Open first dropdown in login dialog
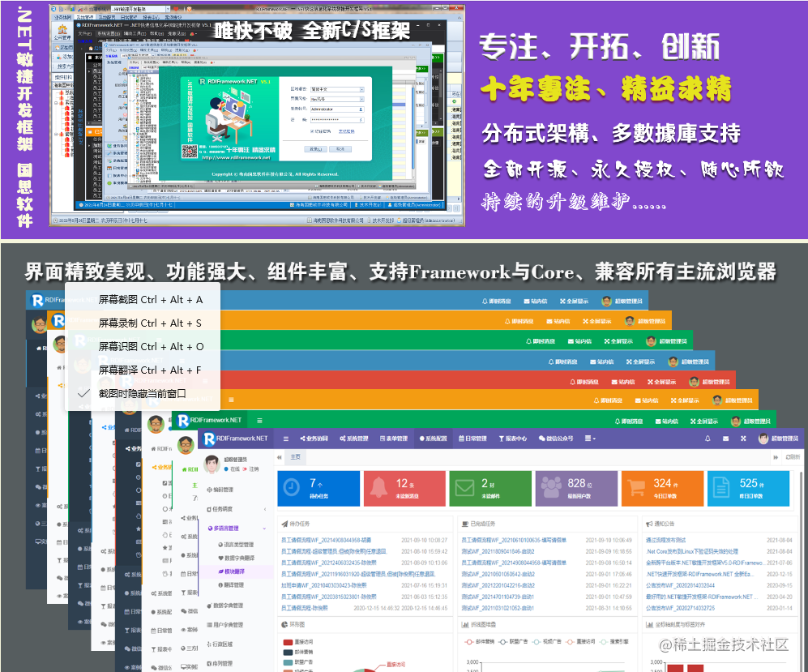Screen dimensions: 808x672 [337, 89]
